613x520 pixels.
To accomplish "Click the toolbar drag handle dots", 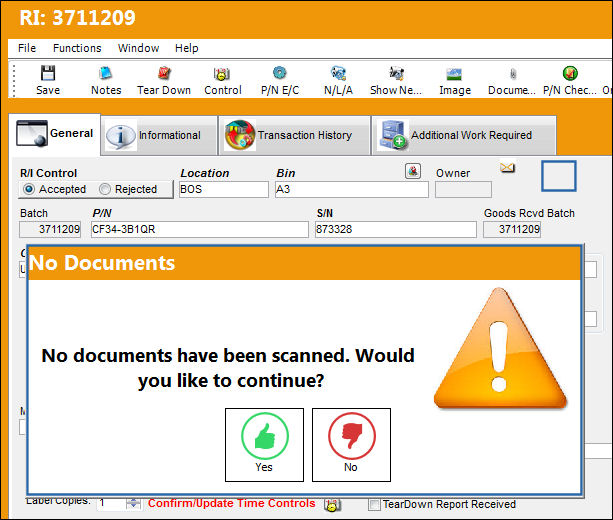I will [14, 81].
